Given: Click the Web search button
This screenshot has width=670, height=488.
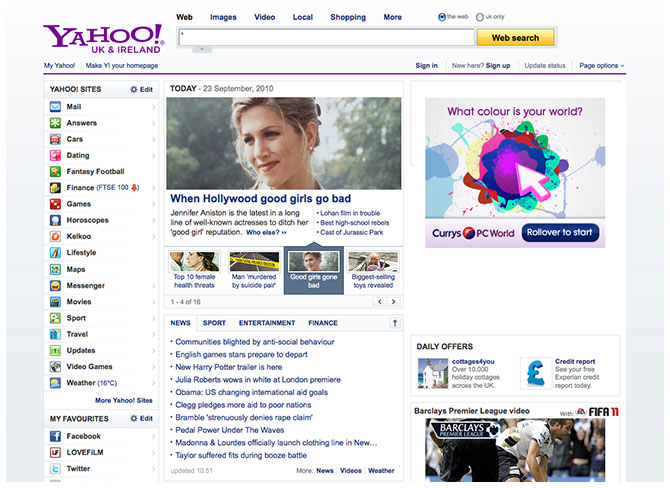Looking at the screenshot, I should [515, 38].
